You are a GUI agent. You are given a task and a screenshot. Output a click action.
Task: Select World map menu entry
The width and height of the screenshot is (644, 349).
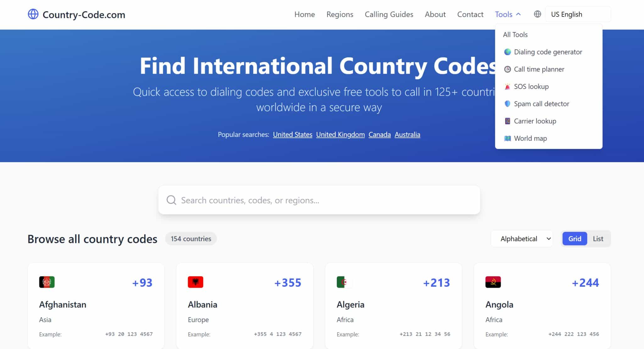[549, 138]
